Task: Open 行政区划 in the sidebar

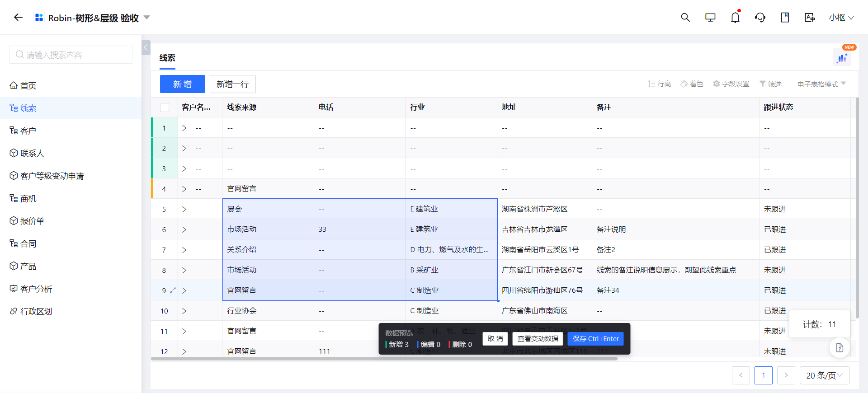Action: point(71,311)
